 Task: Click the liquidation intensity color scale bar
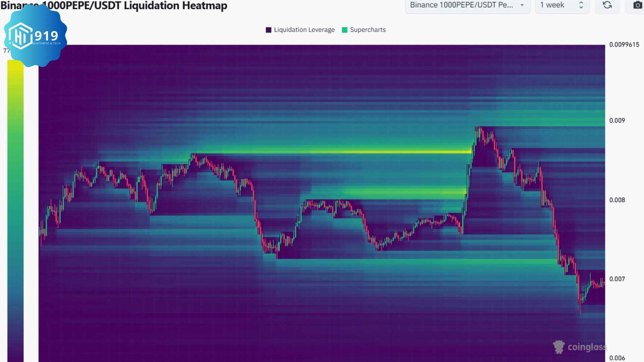point(15,210)
